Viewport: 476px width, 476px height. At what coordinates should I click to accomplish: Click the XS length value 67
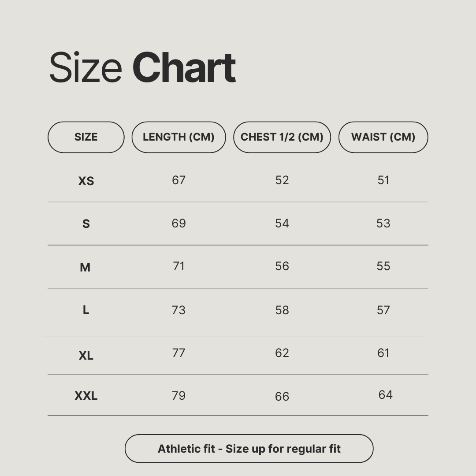[x=178, y=180]
